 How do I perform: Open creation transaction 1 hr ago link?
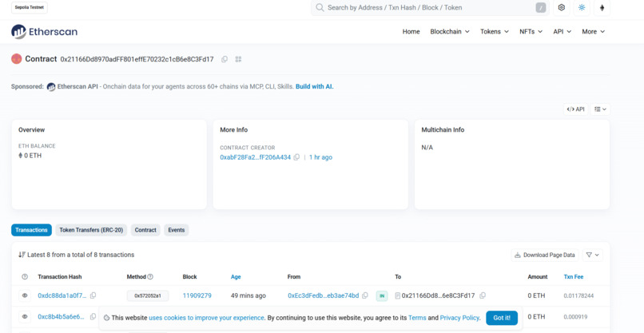coord(320,157)
